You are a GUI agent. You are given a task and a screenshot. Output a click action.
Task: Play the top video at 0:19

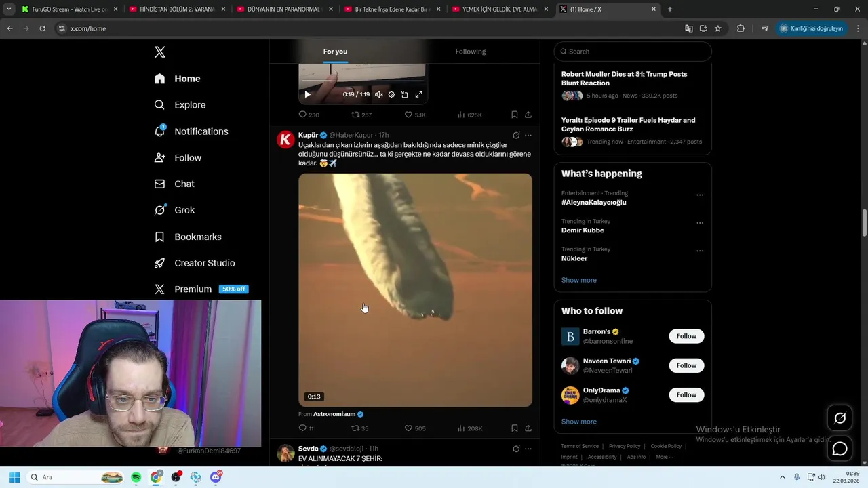[307, 95]
